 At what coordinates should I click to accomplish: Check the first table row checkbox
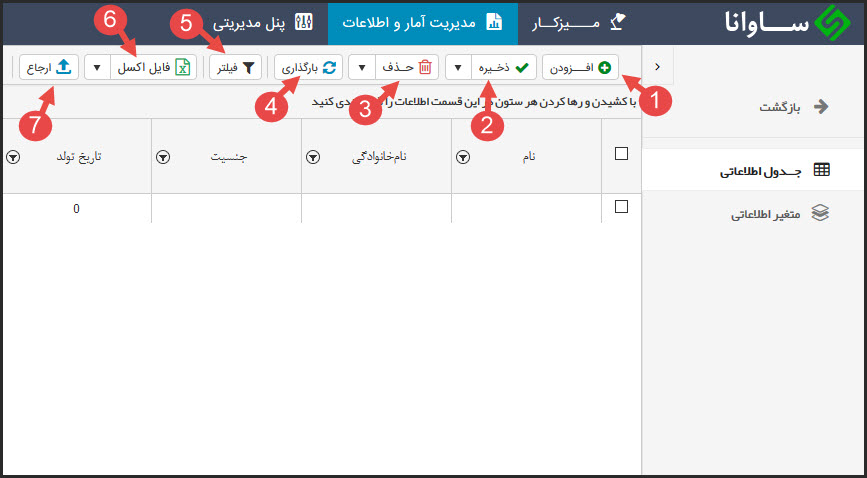(621, 207)
